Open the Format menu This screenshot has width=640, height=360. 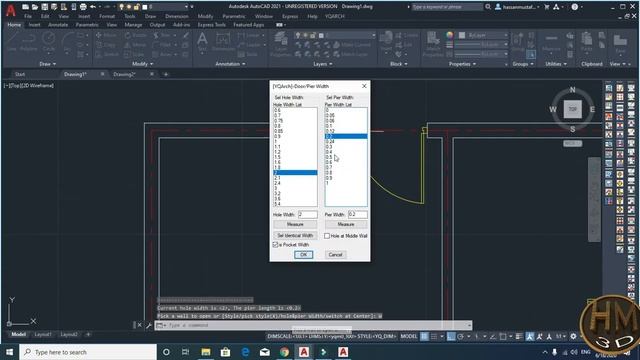coord(107,16)
